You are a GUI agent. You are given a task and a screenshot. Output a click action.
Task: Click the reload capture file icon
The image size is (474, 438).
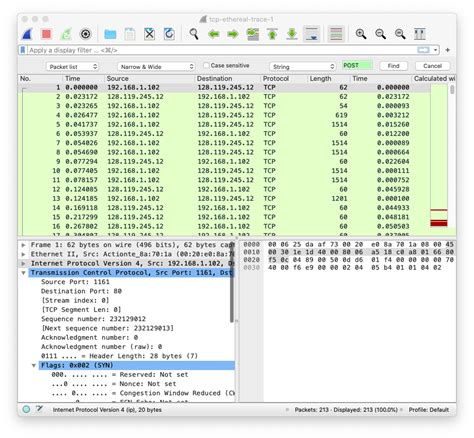coord(169,34)
